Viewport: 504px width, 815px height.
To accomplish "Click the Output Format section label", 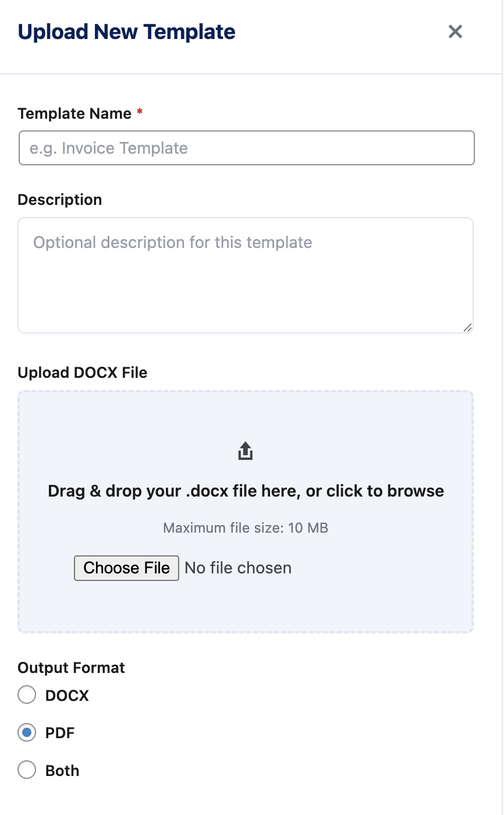I will point(70,668).
